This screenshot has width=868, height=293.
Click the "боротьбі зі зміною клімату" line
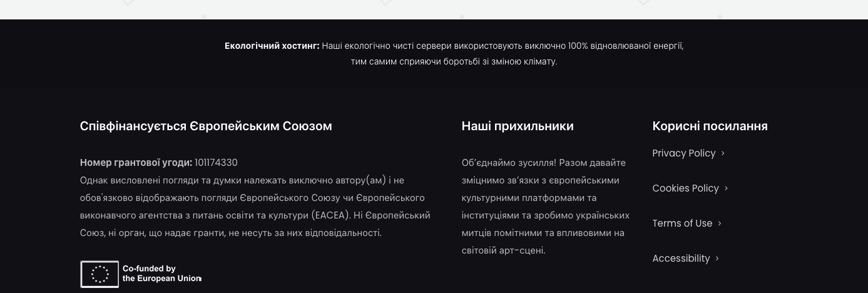(454, 62)
